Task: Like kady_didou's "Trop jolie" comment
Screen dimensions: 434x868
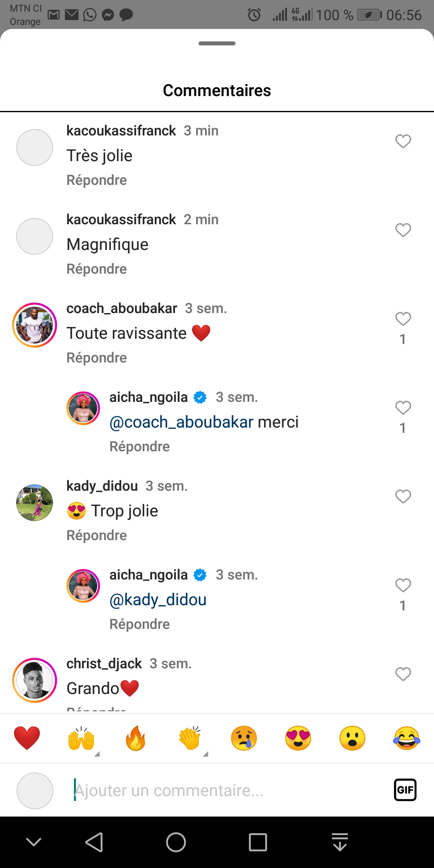Action: (403, 496)
